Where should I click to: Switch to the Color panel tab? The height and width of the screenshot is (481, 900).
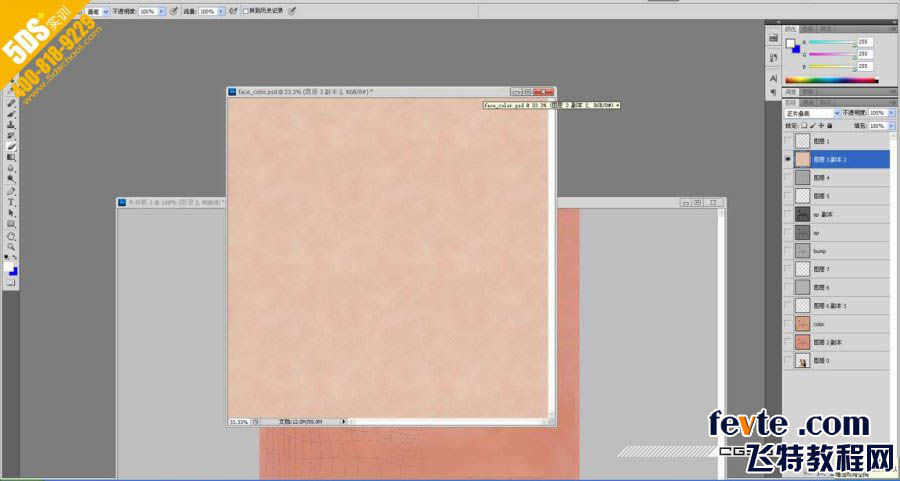pyautogui.click(x=791, y=29)
